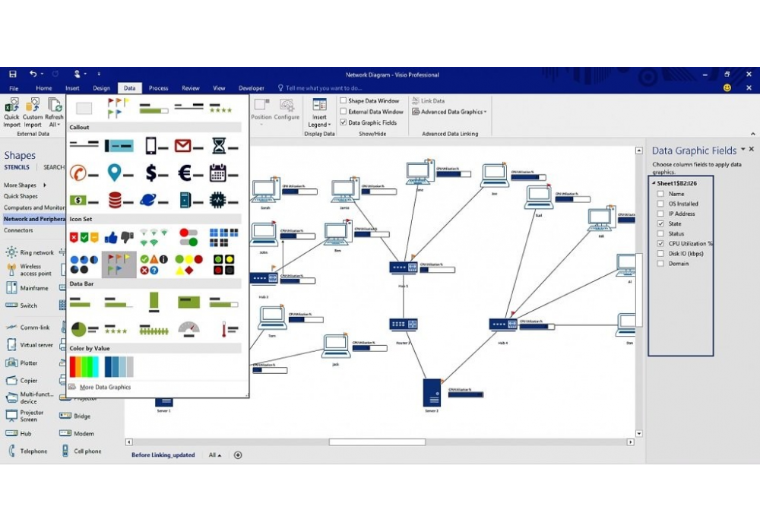Open the All pages dropdown

point(215,455)
